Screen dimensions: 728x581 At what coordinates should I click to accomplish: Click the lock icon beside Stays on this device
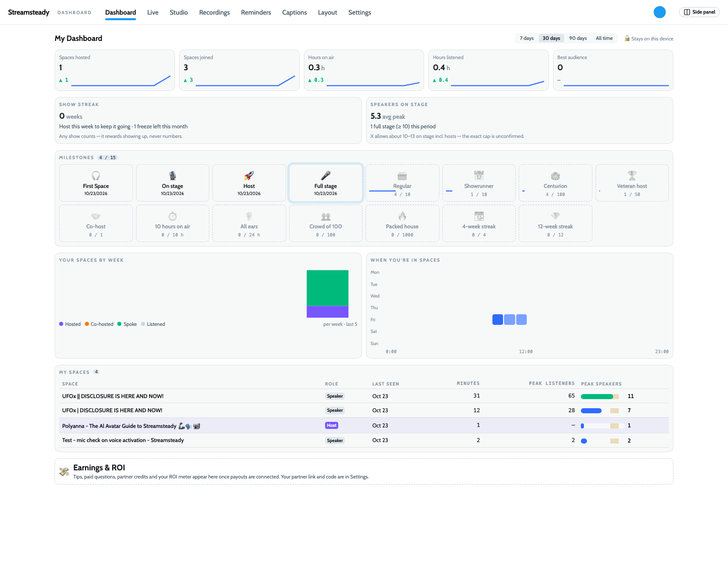click(627, 38)
